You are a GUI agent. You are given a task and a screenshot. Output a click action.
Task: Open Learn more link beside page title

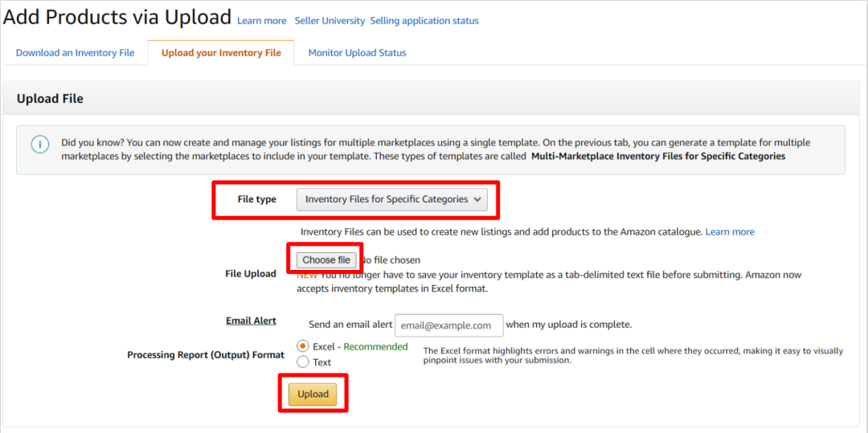pos(262,21)
